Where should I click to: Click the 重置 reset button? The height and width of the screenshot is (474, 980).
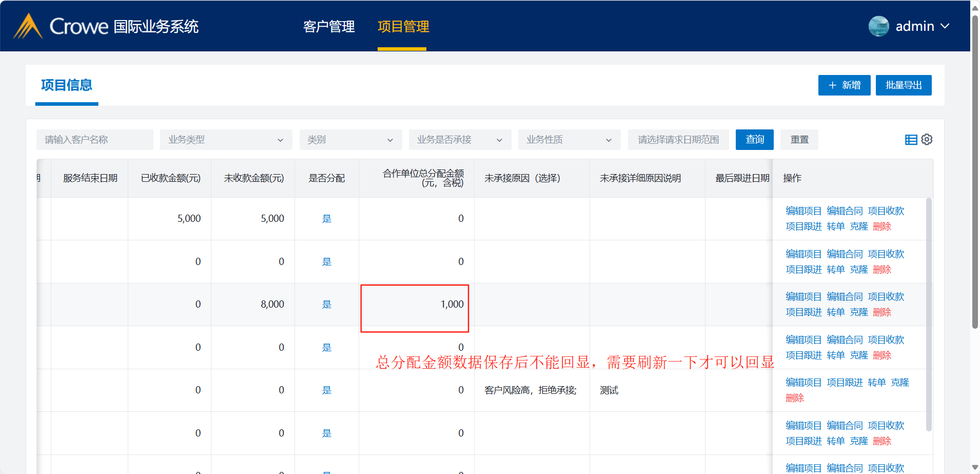click(799, 140)
